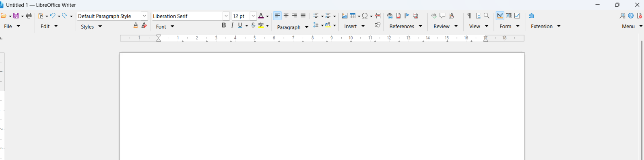Open the Edit menu

[49, 26]
